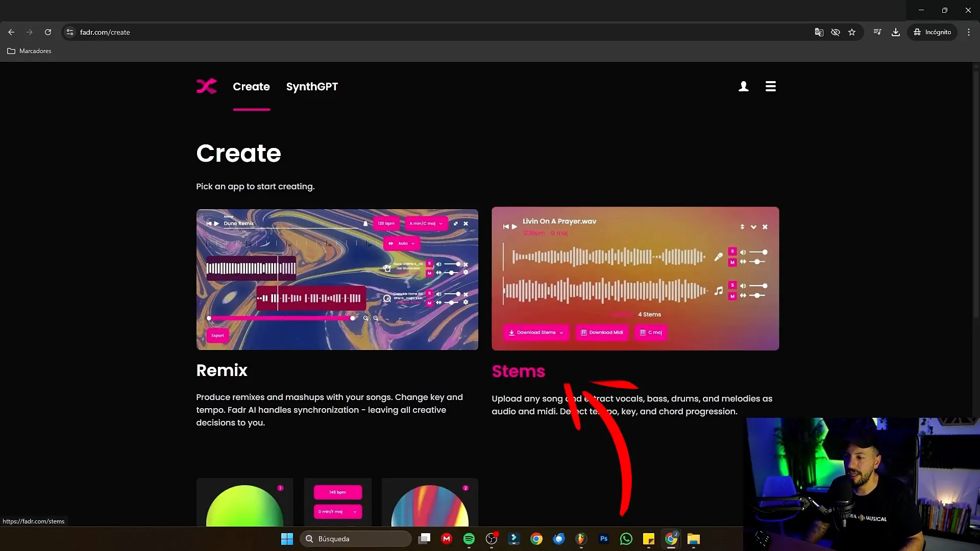
Task: Click the large 'Create' page heading
Action: (x=238, y=153)
